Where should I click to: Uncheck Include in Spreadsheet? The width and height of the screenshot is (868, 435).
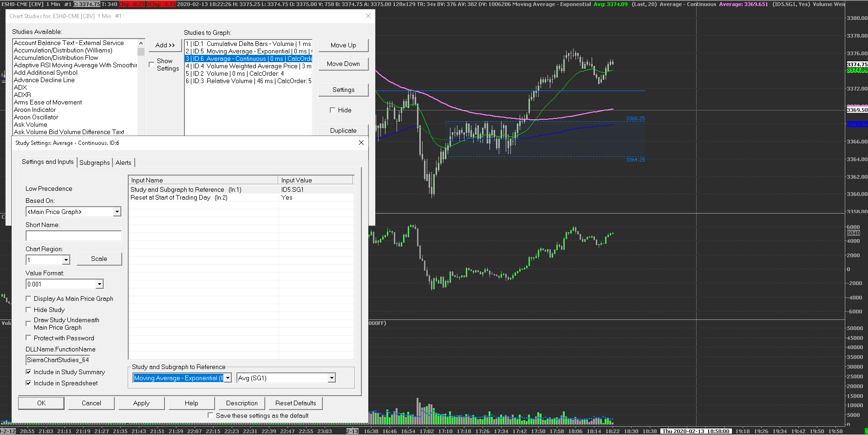click(x=29, y=383)
